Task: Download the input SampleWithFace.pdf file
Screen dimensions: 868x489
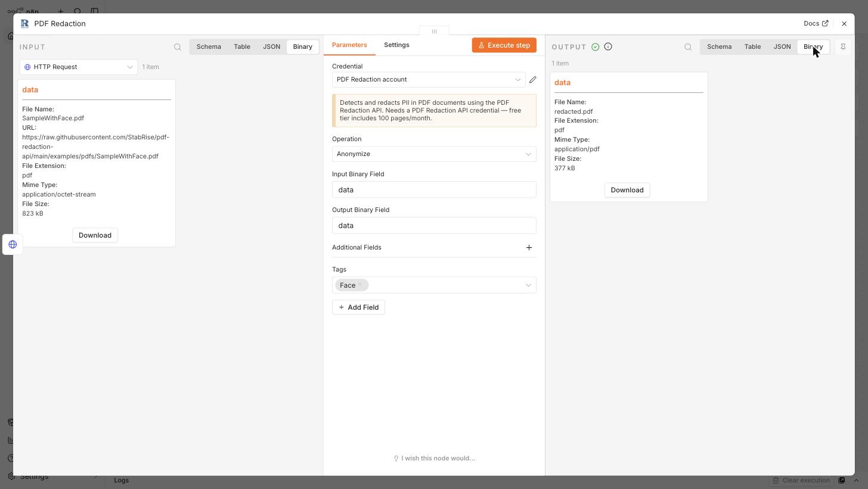Action: [95, 235]
